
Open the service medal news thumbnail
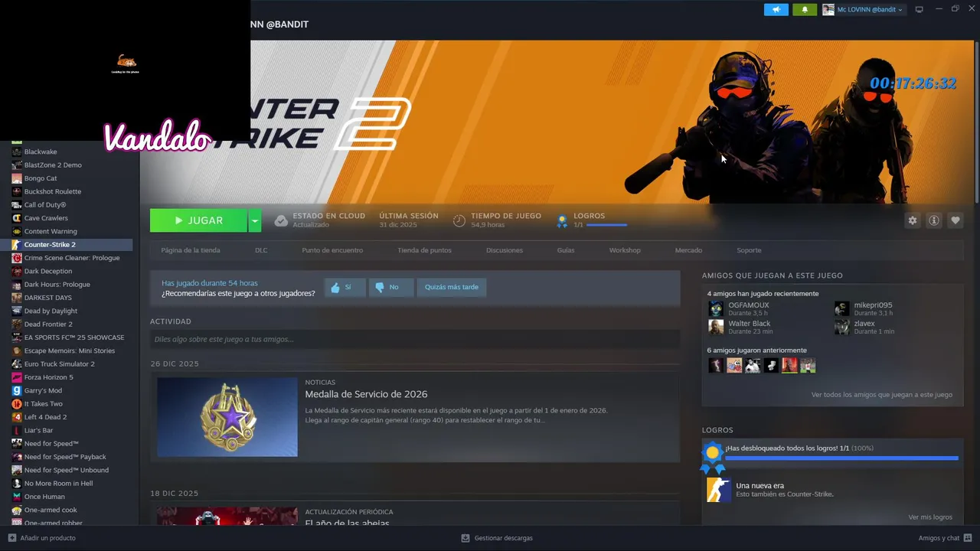click(227, 417)
